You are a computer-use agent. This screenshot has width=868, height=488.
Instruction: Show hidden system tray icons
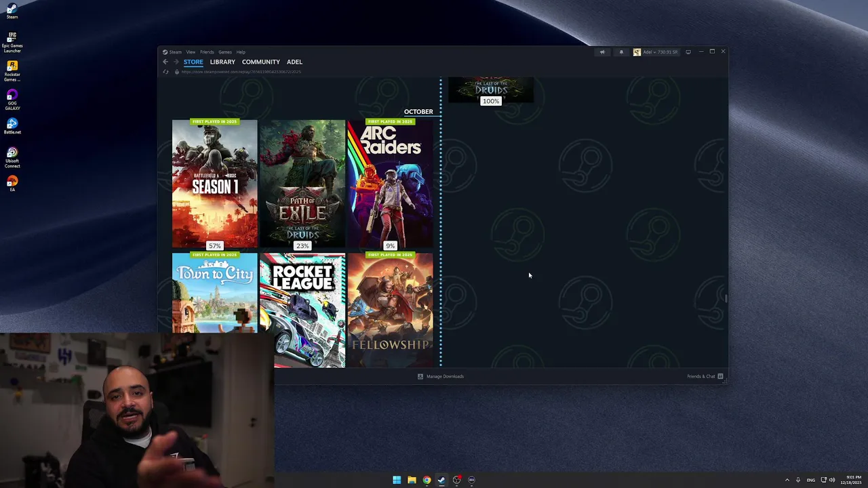[787, 480]
